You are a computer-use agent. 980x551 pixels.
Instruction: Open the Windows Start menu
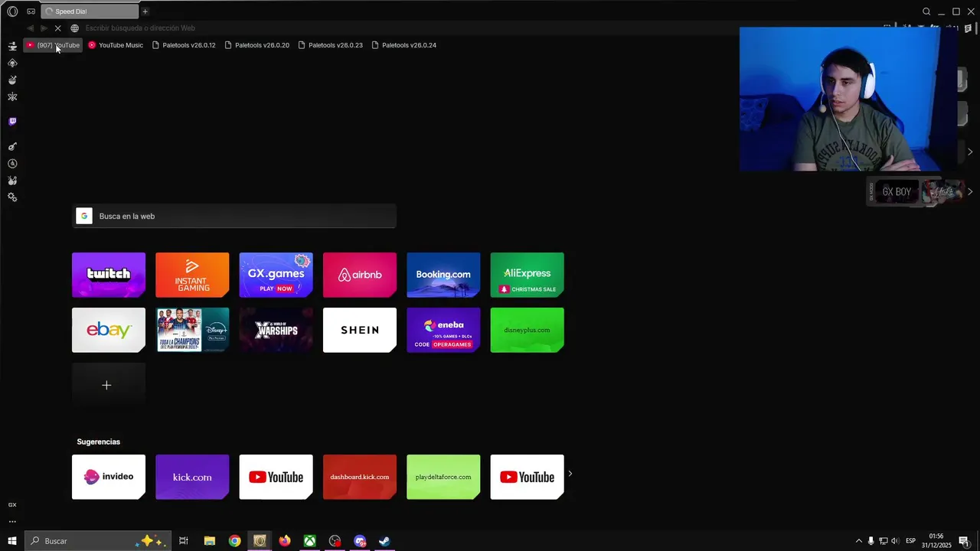[12, 541]
